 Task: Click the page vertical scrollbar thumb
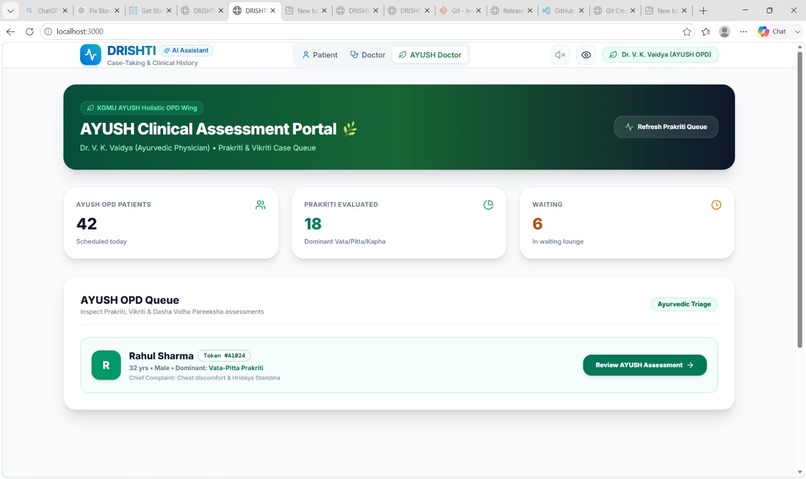[x=799, y=199]
